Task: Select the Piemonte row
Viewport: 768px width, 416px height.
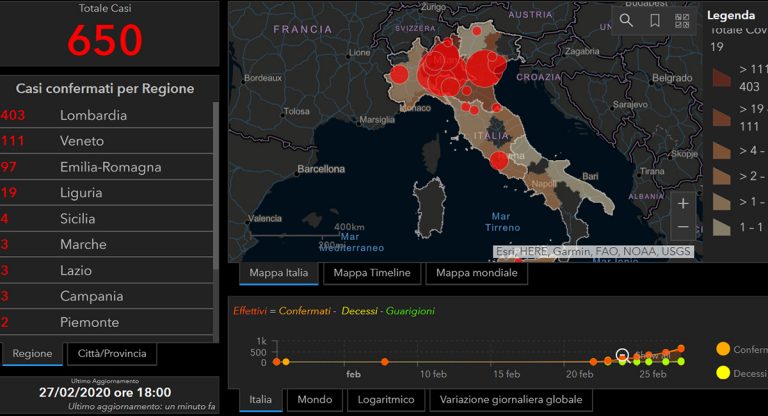Action: (106, 322)
